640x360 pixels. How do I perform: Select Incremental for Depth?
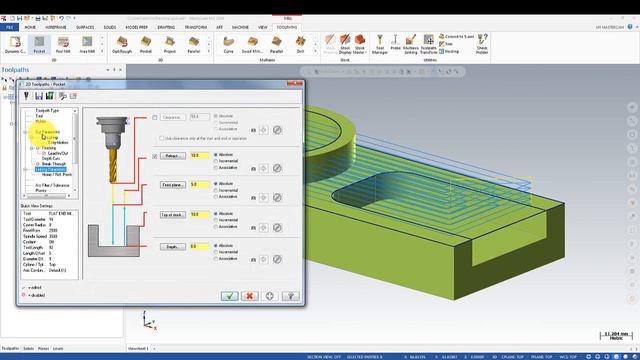(216, 252)
